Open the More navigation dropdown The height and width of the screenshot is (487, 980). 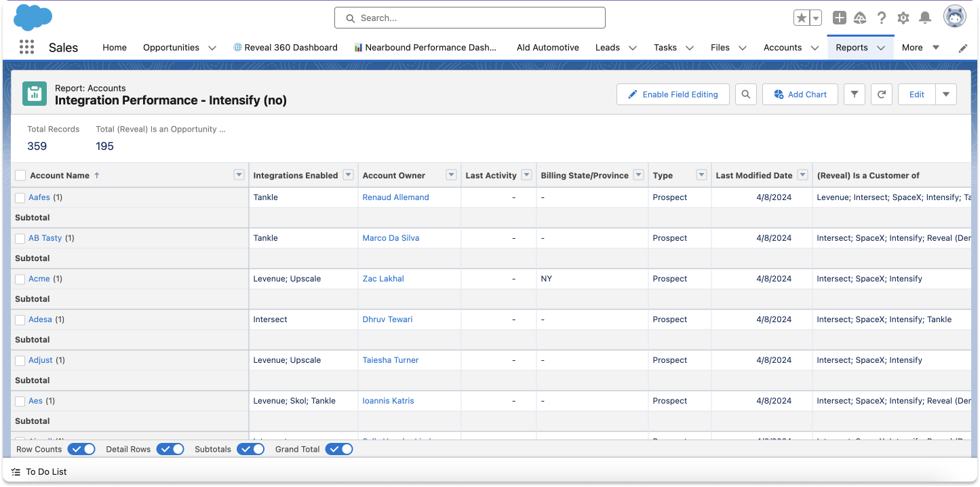[x=920, y=47]
